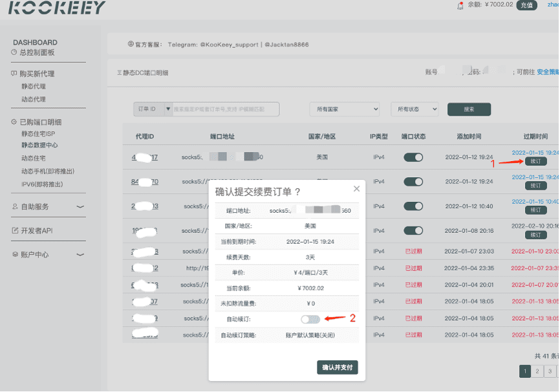Open 开发者API sidebar item
This screenshot has height=392, width=560.
[37, 230]
